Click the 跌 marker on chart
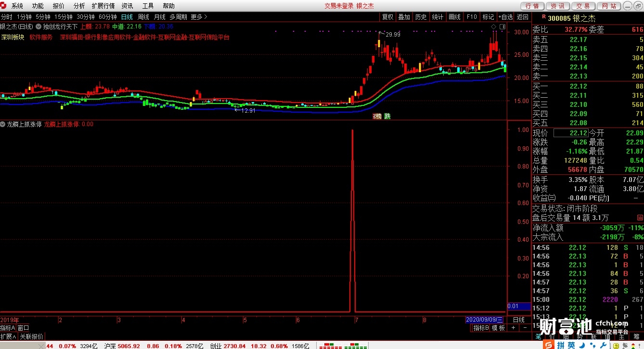644x349 pixels. [387, 116]
